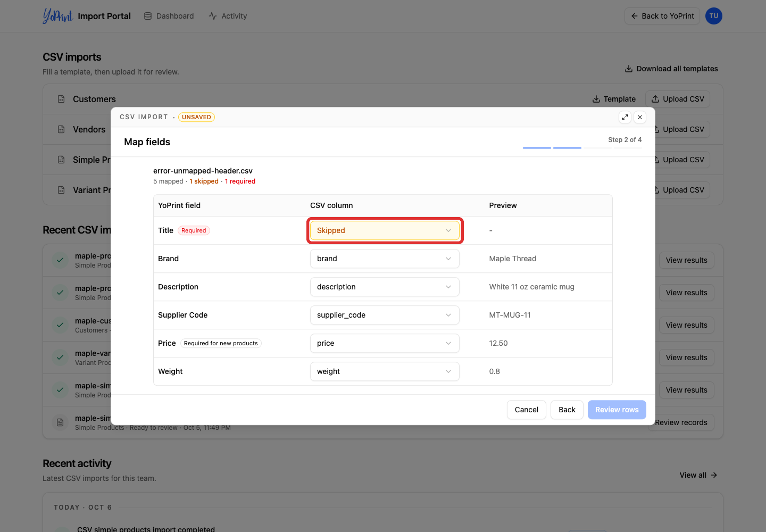Screen dimensions: 766x532
Task: Click the first step progress bar segment
Action: coord(537,147)
